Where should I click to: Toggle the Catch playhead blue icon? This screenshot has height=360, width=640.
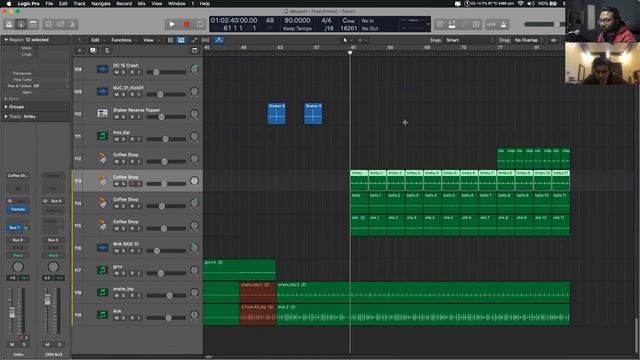pyautogui.click(x=219, y=40)
